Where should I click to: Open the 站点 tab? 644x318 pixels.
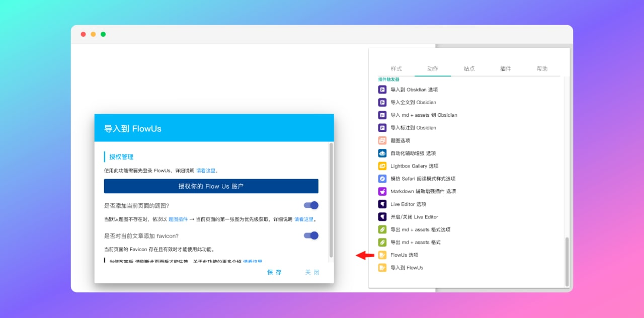(x=469, y=68)
